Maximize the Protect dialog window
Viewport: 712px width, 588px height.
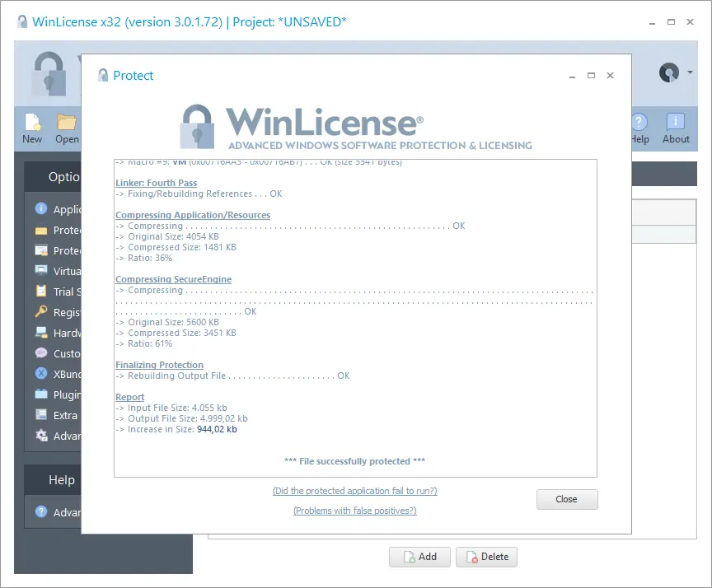point(591,75)
